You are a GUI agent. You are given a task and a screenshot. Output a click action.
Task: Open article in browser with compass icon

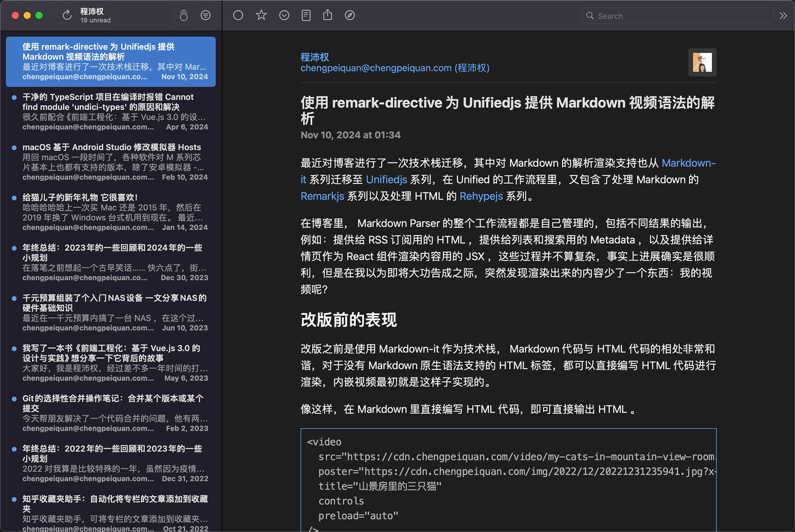coord(350,15)
